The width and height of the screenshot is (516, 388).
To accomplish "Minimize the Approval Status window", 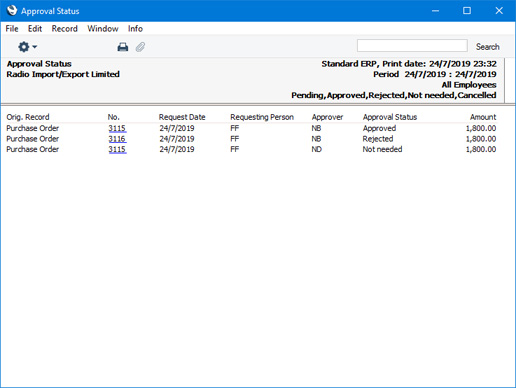I will click(x=435, y=11).
